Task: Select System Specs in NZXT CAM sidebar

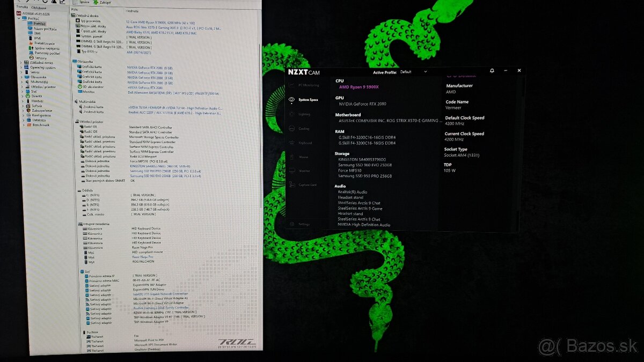Action: click(x=304, y=100)
